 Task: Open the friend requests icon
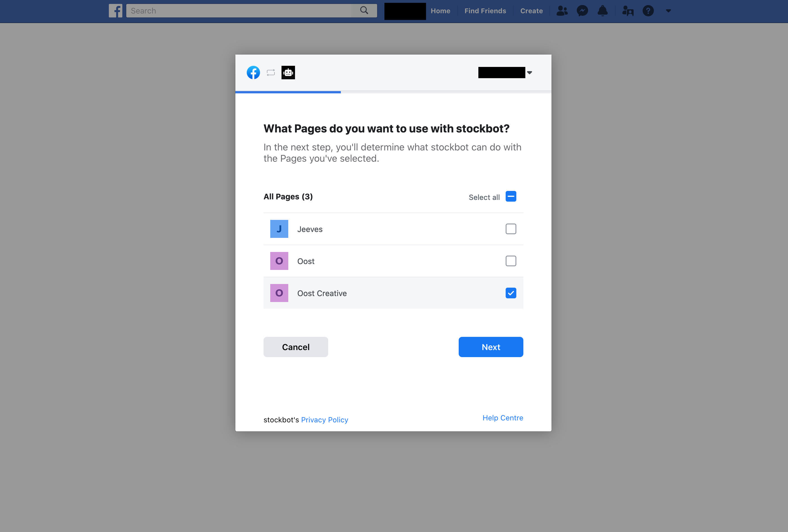[x=562, y=11]
